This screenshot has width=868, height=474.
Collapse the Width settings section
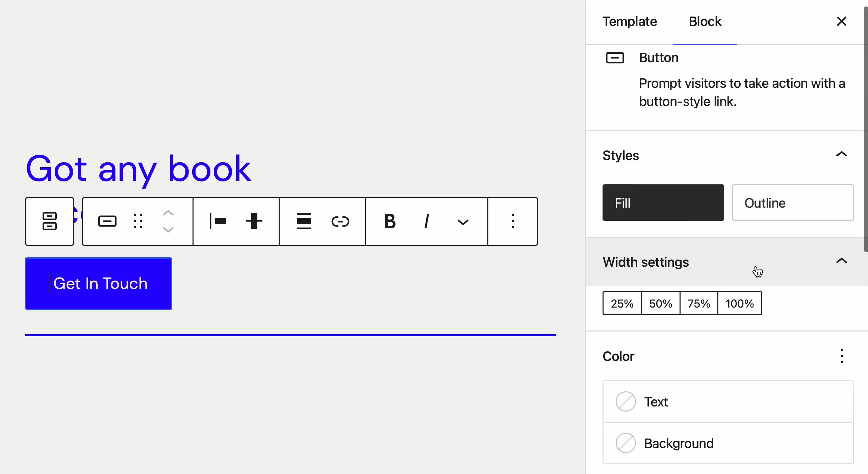tap(841, 261)
